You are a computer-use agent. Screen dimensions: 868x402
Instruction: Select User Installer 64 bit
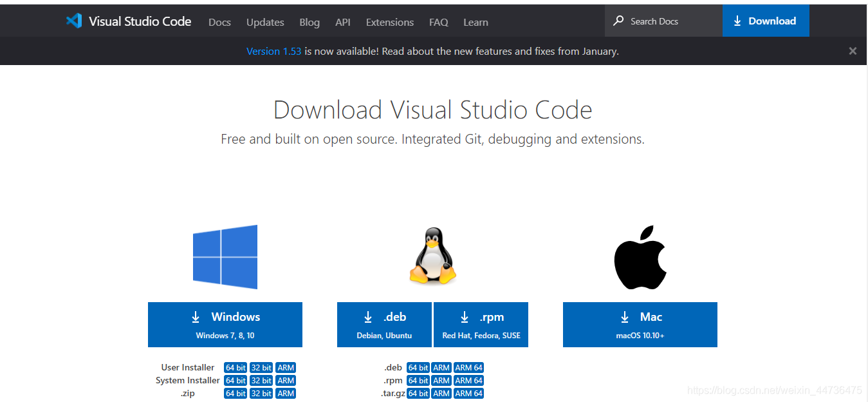(235, 368)
